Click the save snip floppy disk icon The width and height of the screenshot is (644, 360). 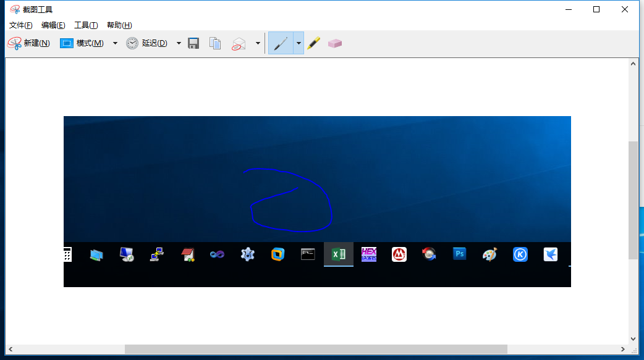coord(193,43)
